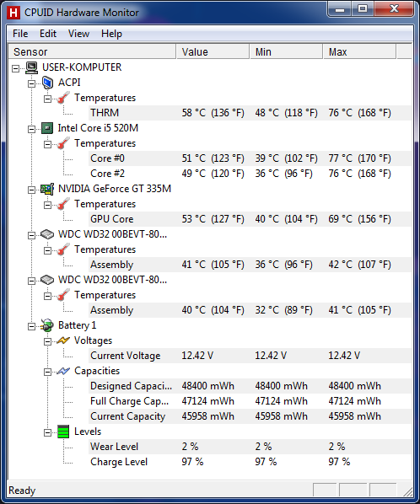Click the Min column header
The height and width of the screenshot is (504, 420).
(x=286, y=51)
